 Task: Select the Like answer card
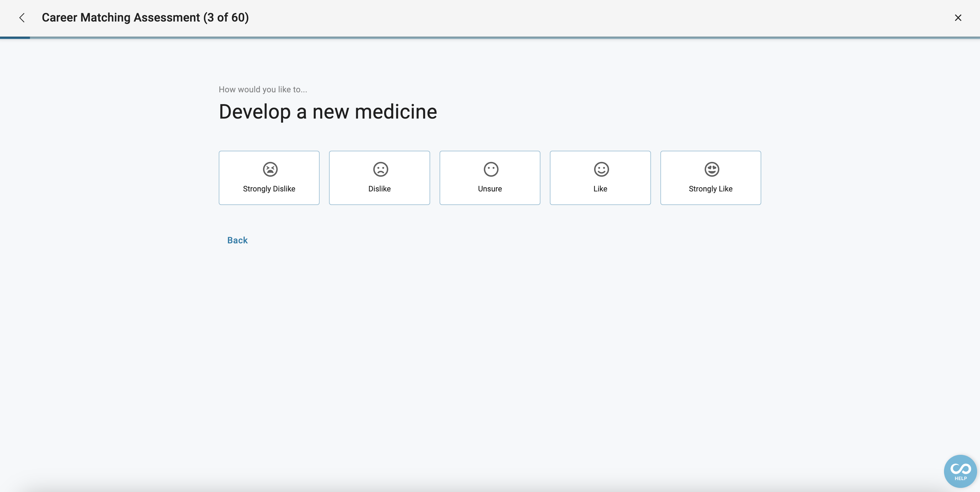[x=600, y=178]
